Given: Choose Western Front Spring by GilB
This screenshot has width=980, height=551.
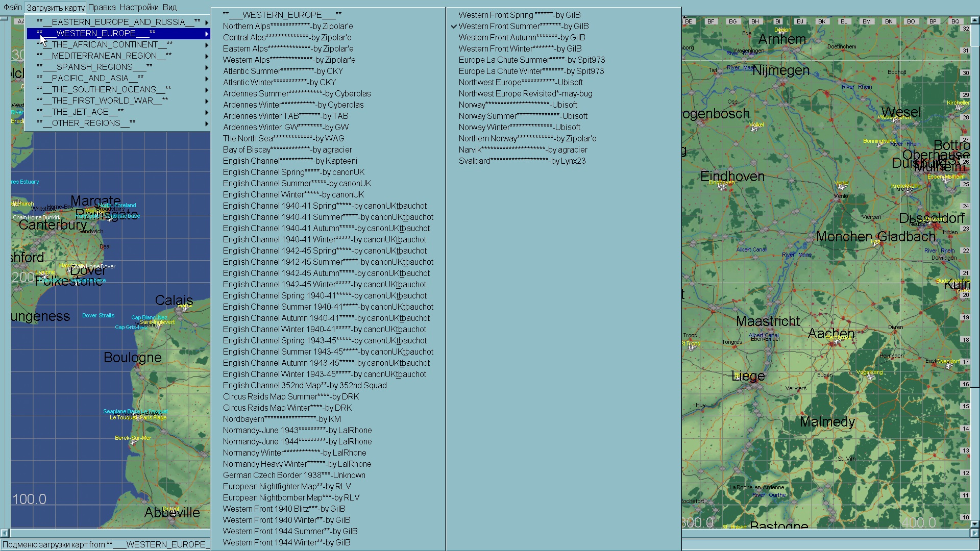Looking at the screenshot, I should [x=519, y=15].
